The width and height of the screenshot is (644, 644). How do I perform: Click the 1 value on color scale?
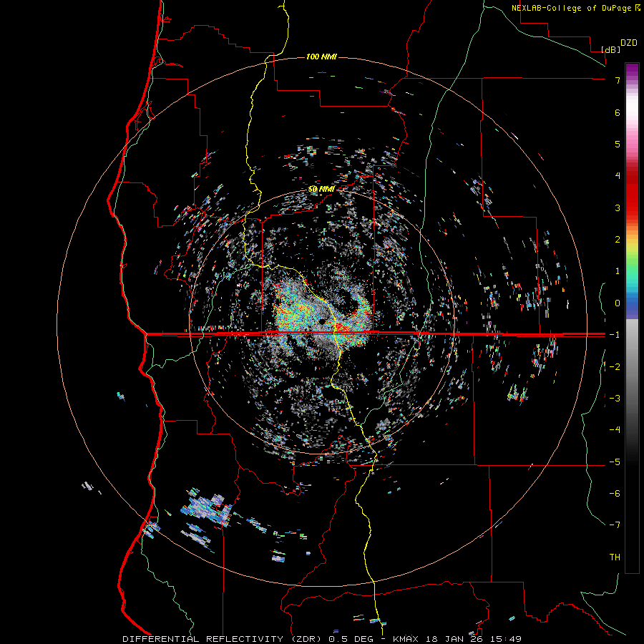(618, 271)
